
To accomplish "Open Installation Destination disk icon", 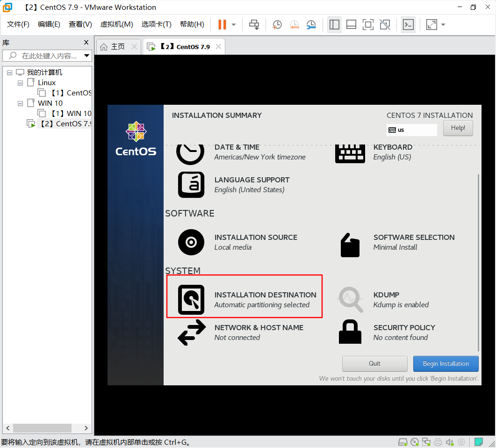I will click(191, 300).
